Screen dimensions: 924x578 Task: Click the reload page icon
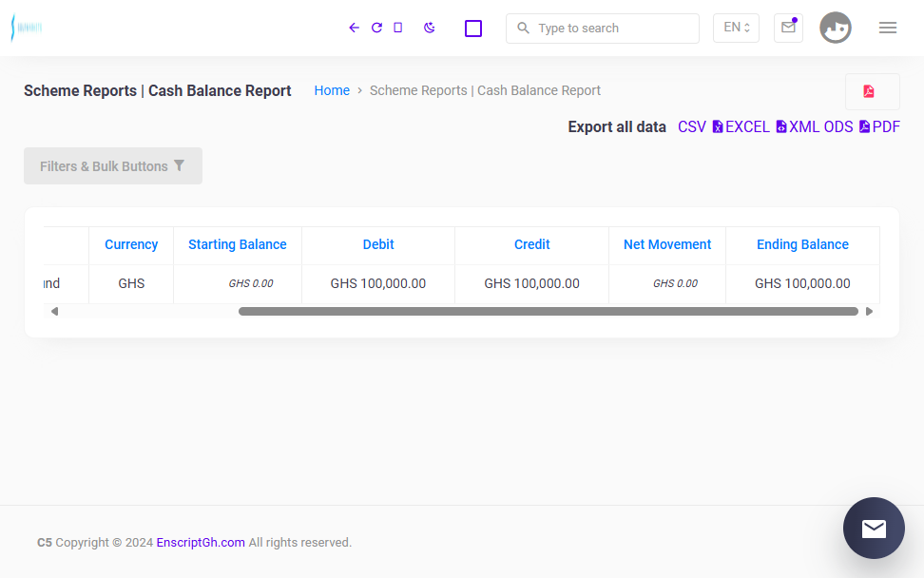point(376,28)
